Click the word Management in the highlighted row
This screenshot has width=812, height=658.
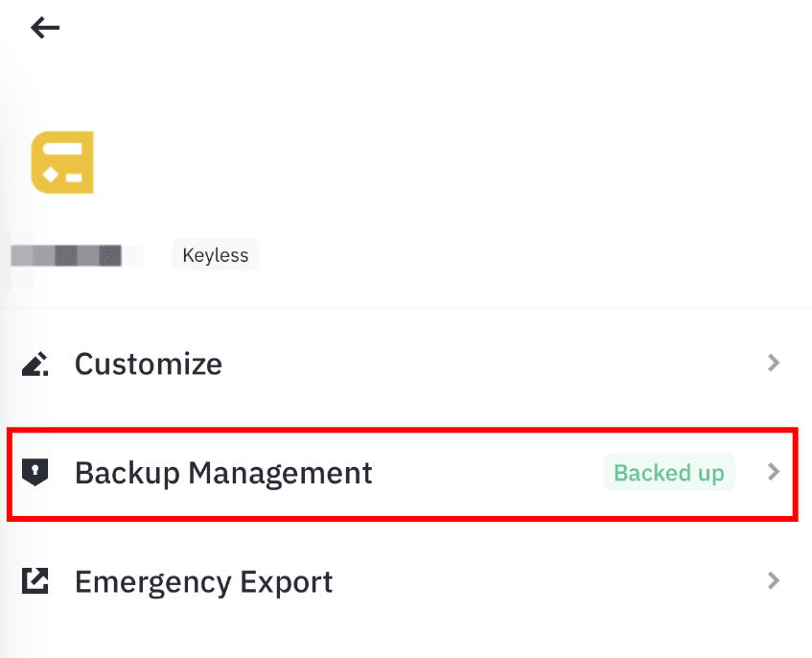click(280, 473)
